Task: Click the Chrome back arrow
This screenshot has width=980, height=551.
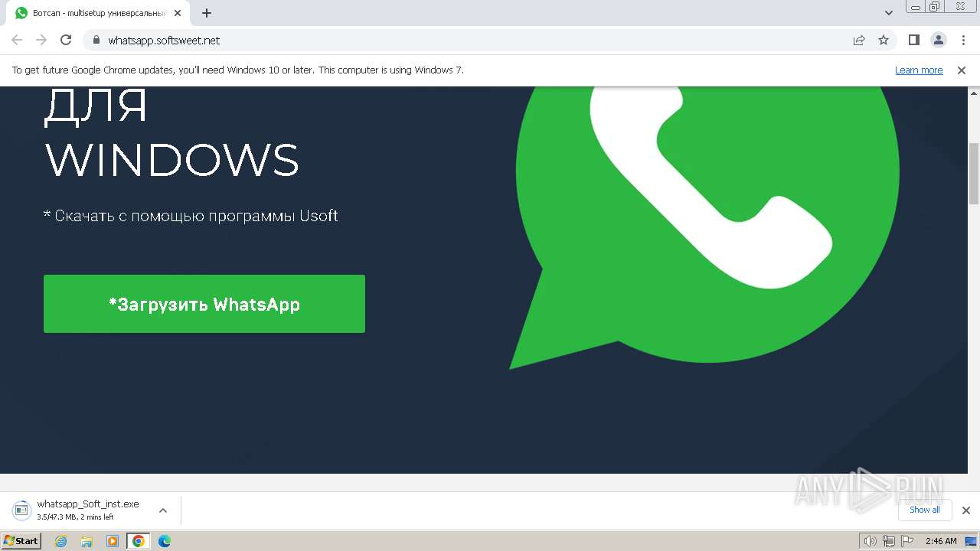Action: tap(17, 40)
